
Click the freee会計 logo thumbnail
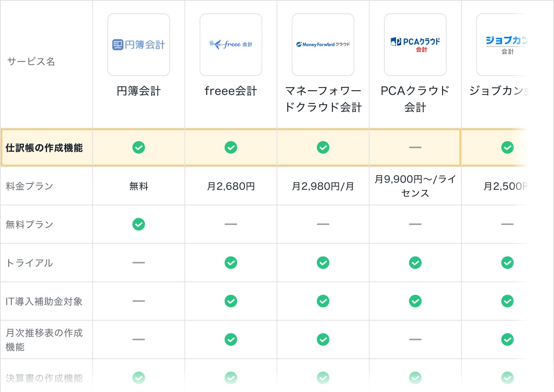pyautogui.click(x=231, y=45)
